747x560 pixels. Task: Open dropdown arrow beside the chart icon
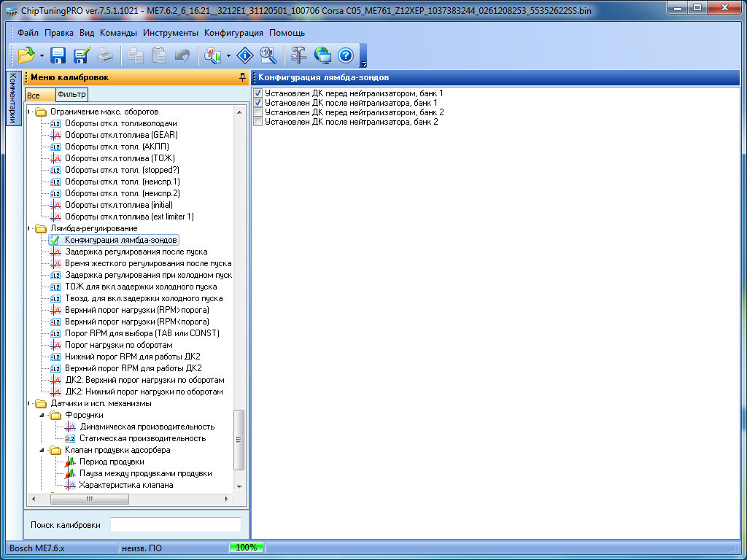228,55
